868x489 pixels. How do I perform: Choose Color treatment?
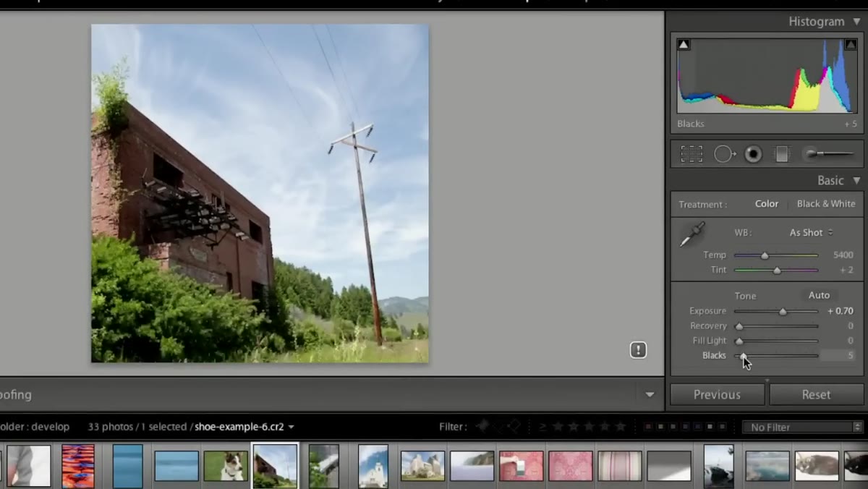(x=767, y=204)
